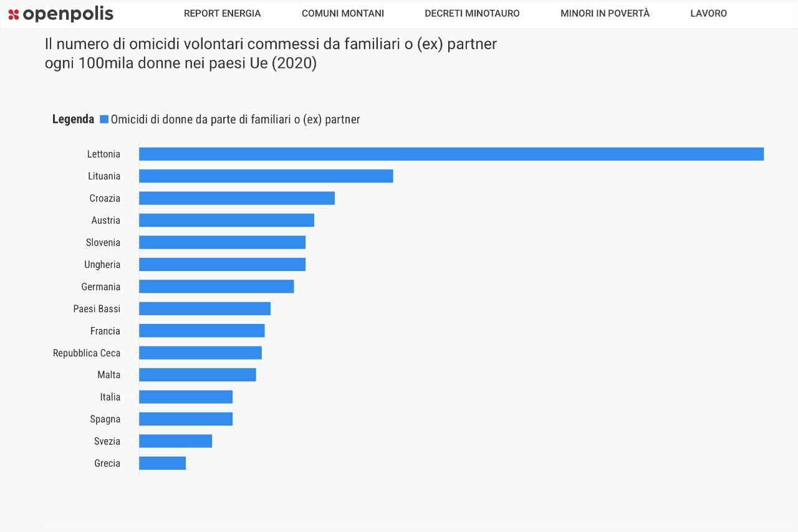Click the Germania bar
798x532 pixels.
(216, 287)
